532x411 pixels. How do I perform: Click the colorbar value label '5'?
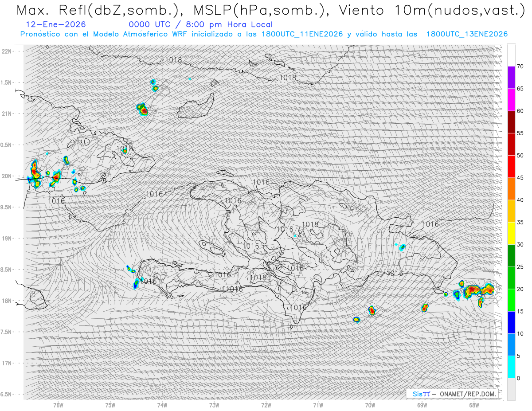[x=519, y=356]
